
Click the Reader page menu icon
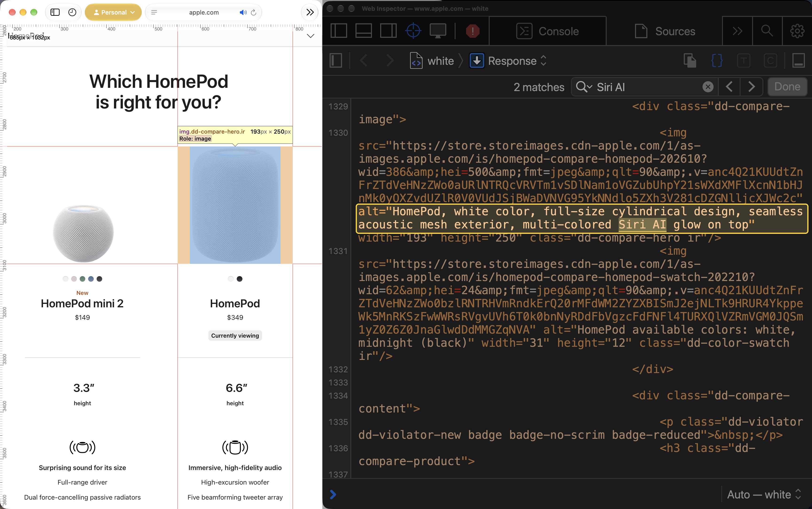(154, 12)
